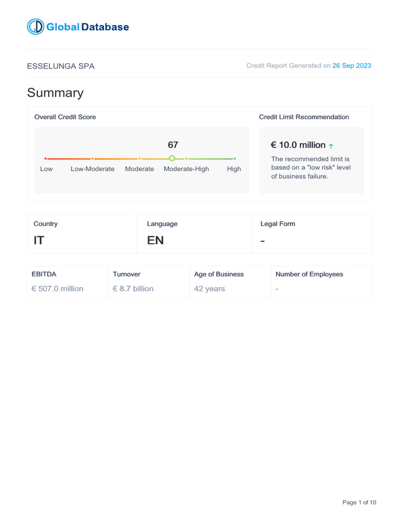
Task: Click the Global Database logo icon
Action: (x=36, y=27)
